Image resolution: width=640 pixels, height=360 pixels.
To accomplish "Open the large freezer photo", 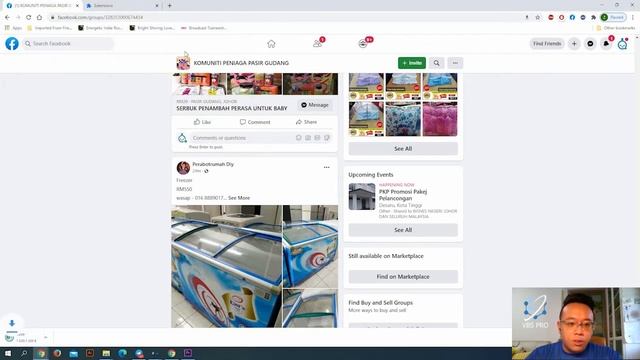I will click(227, 266).
